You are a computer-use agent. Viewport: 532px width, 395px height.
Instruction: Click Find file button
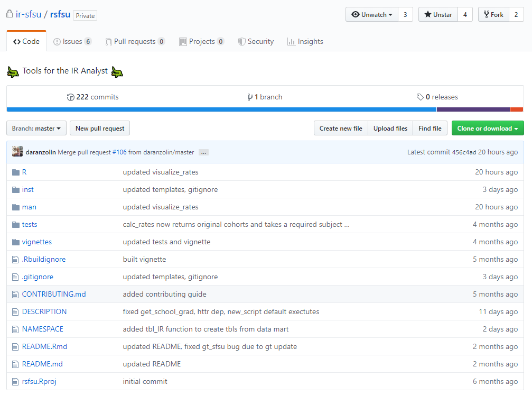(x=430, y=128)
